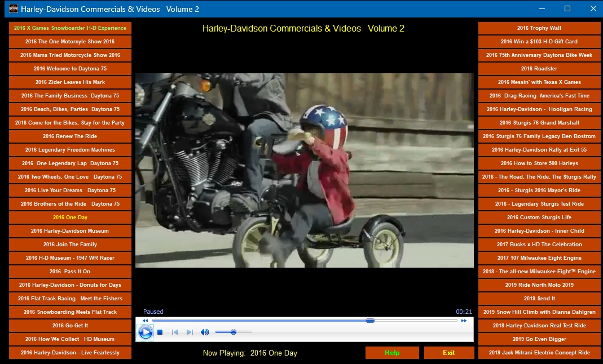Play 2016 Snowboarding Meets Flat Track
This screenshot has width=603, height=364.
(x=70, y=312)
